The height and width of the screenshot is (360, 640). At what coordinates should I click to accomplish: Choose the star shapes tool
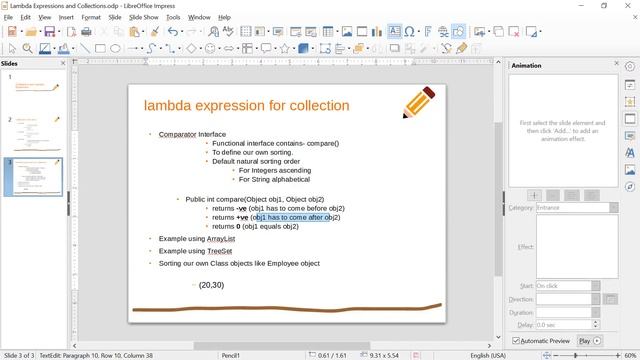tap(284, 49)
